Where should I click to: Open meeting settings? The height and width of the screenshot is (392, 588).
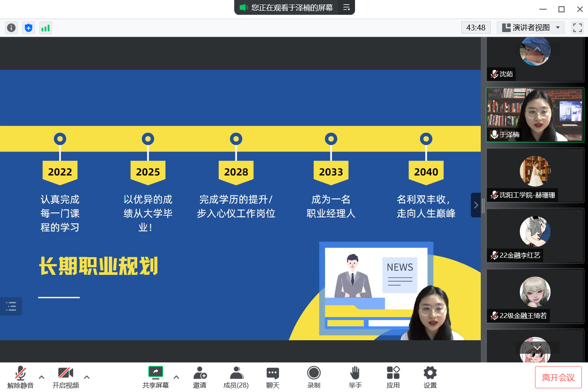[x=430, y=377]
